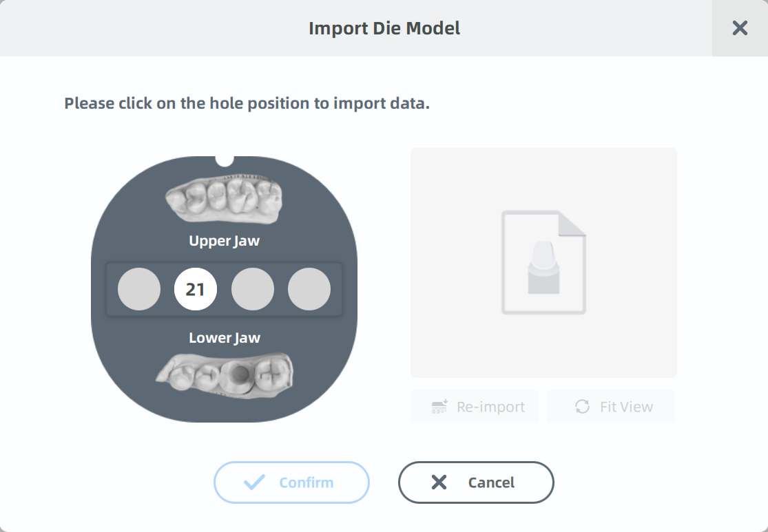Screen dimensions: 768x532
Task: Click the Lower Jaw model thumbnail
Action: (x=225, y=375)
